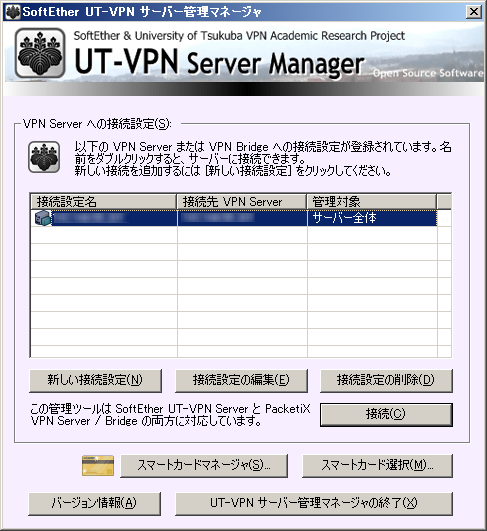The image size is (487, 531).
Task: Click the crest icon beside the connection settings description
Action: pyautogui.click(x=44, y=157)
